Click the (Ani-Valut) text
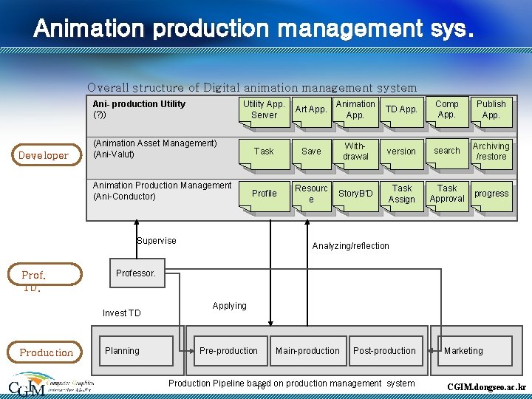 click(x=114, y=154)
